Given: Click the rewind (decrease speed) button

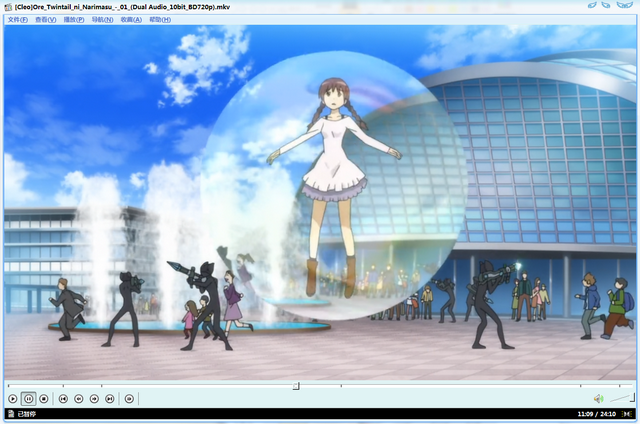Looking at the screenshot, I should click(79, 399).
